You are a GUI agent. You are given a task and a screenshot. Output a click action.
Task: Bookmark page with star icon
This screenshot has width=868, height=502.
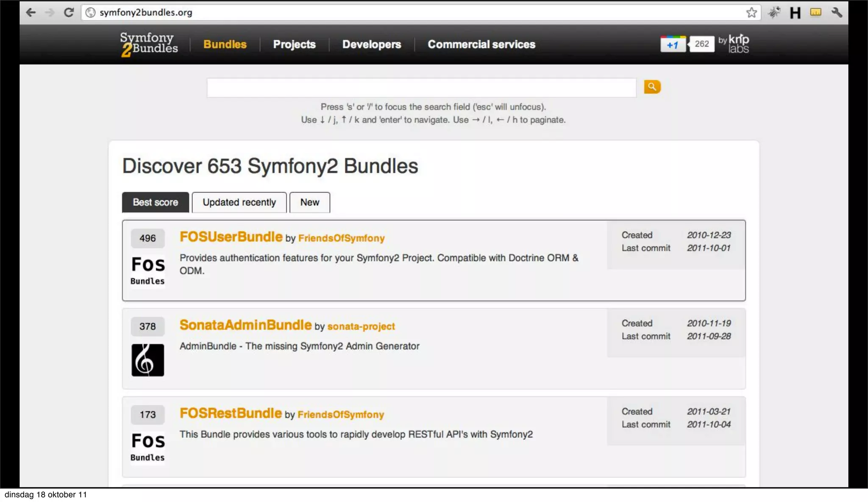point(751,12)
